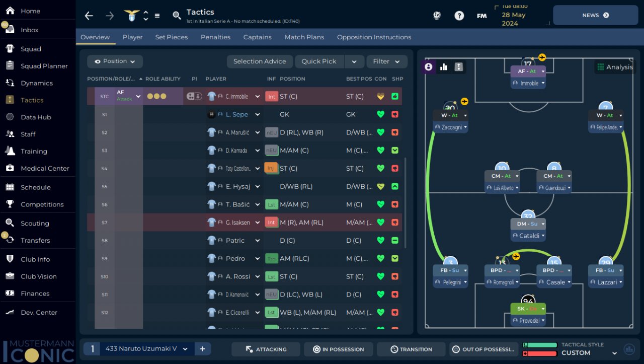Switch pitch to player view icon

pyautogui.click(x=428, y=66)
